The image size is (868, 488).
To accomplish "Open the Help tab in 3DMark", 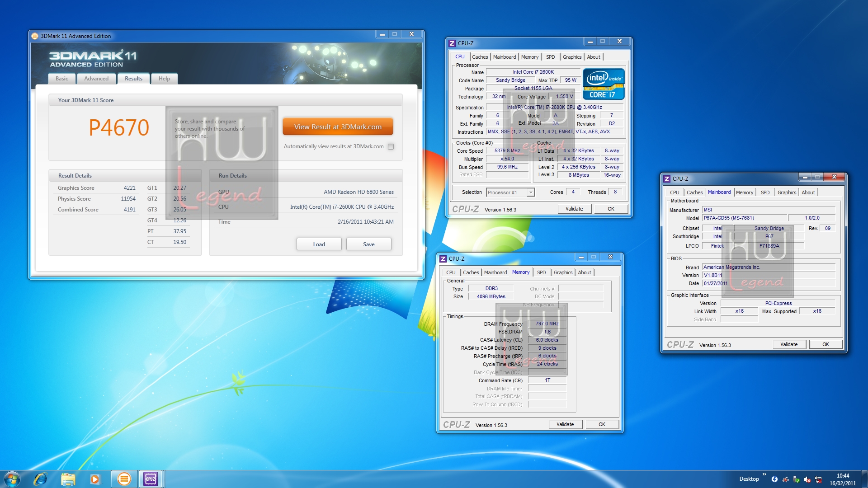I will 164,79.
